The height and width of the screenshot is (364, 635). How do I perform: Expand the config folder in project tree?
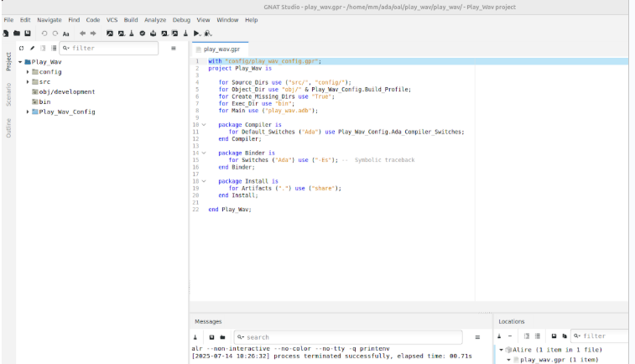point(28,72)
